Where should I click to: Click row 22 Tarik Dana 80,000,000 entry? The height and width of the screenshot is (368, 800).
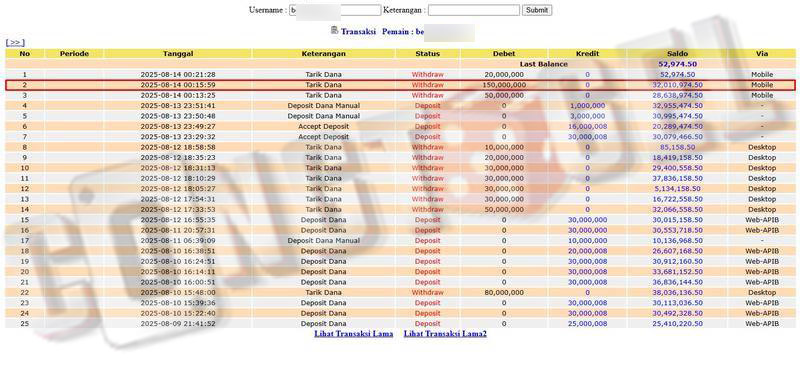tap(400, 293)
